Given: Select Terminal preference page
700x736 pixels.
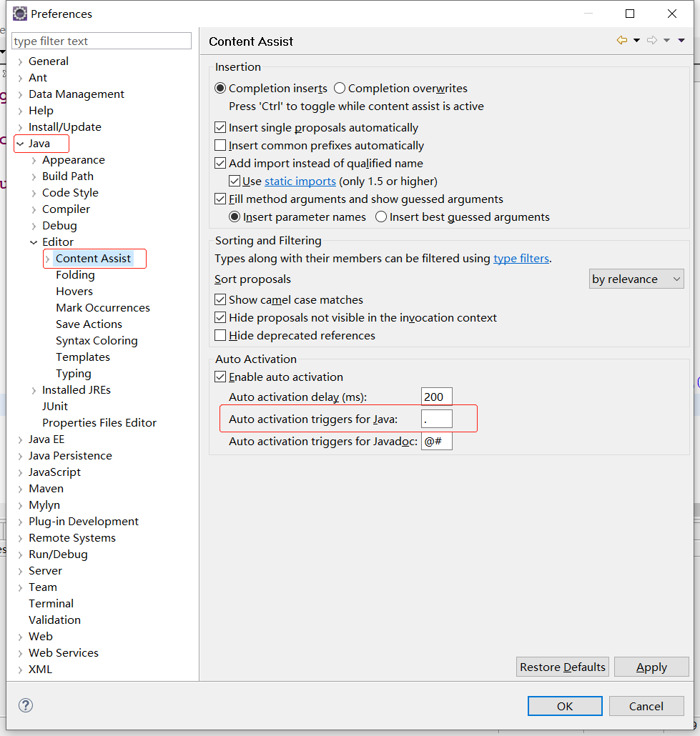Looking at the screenshot, I should 51,604.
